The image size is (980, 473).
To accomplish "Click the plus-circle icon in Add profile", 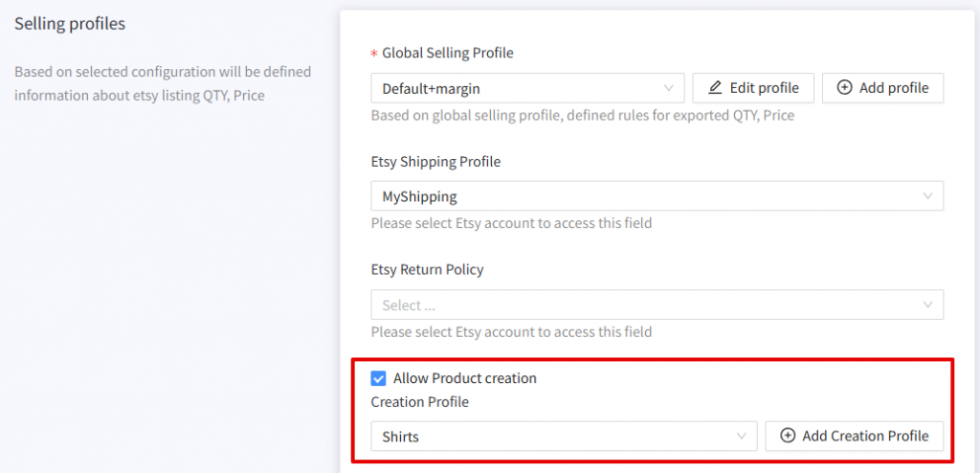I will point(844,87).
